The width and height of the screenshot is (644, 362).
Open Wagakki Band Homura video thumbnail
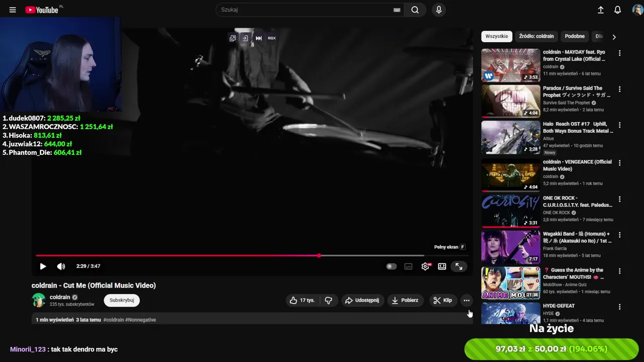click(511, 247)
